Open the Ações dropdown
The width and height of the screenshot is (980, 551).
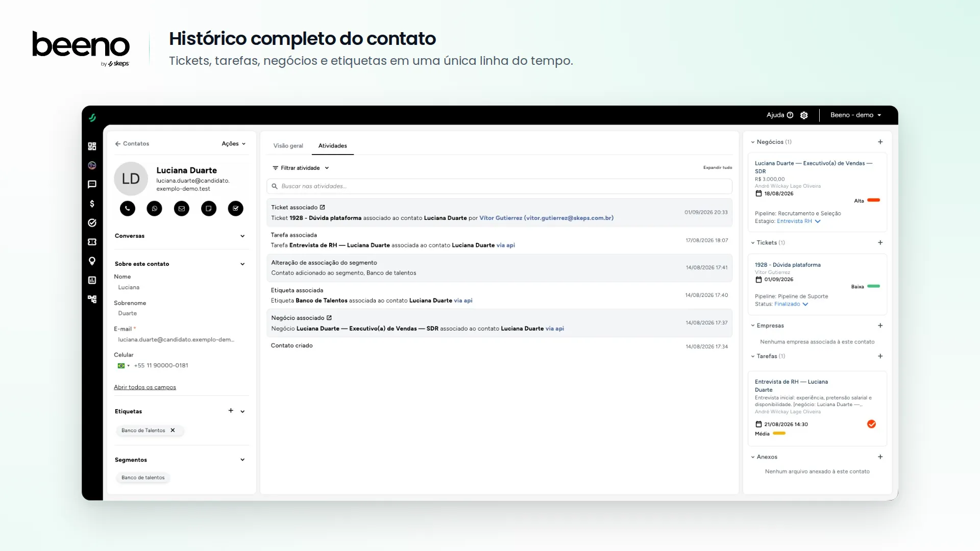(234, 144)
